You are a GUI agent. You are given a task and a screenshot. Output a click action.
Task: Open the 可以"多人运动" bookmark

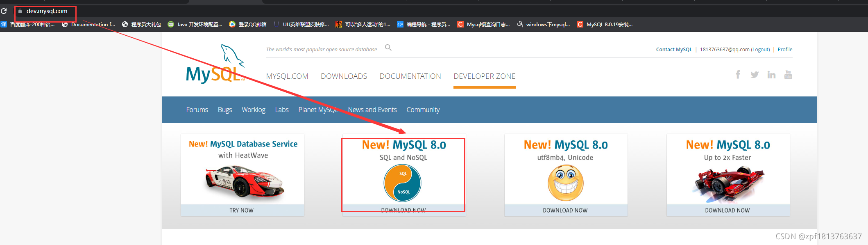point(363,25)
